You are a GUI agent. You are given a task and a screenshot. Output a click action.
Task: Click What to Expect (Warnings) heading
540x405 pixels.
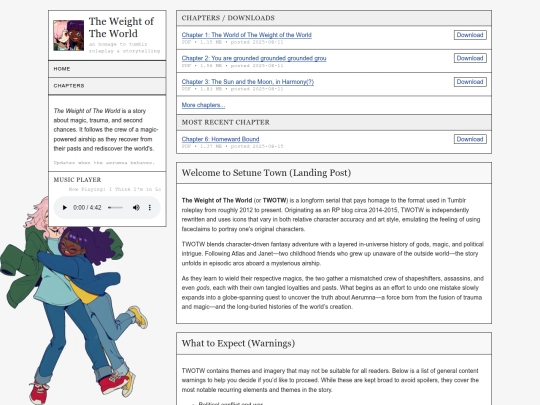pyautogui.click(x=238, y=343)
